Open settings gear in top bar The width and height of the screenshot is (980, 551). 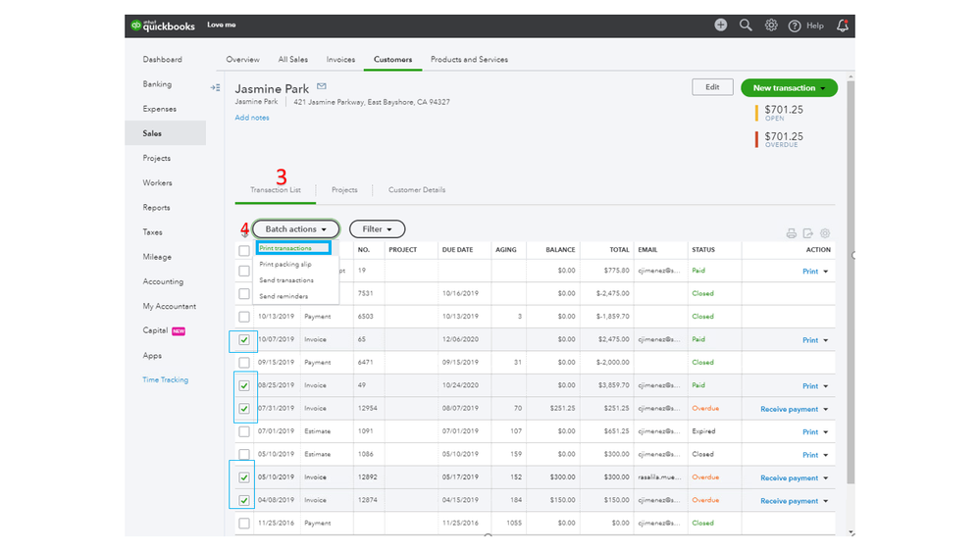(x=771, y=25)
